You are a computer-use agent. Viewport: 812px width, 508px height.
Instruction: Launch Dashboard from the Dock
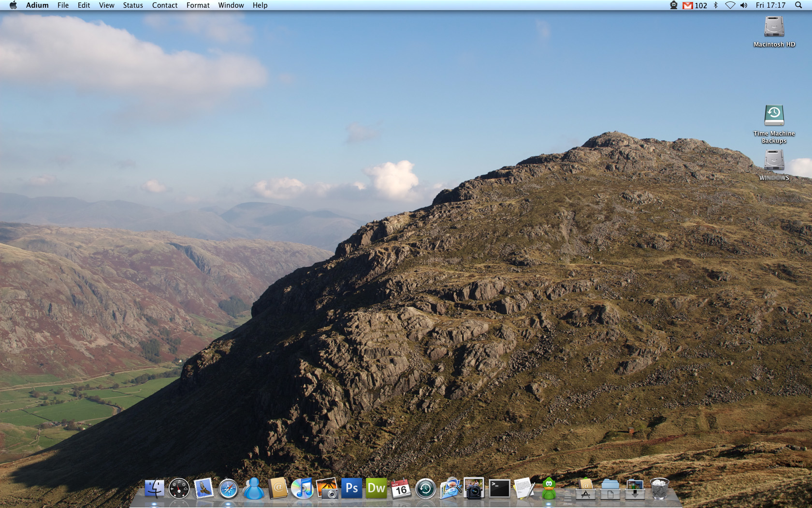[179, 489]
